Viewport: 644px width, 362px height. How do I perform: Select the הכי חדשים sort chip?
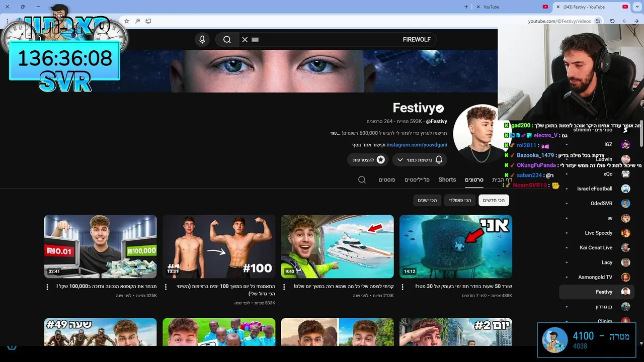point(494,200)
